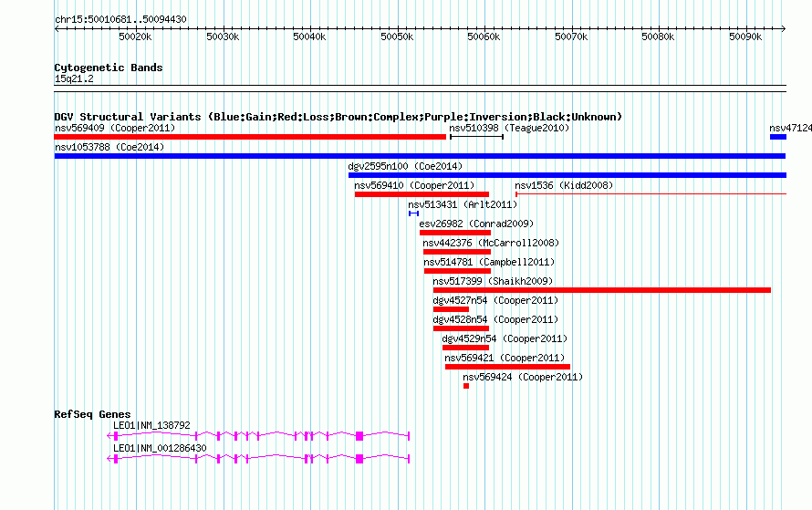Click the 50050k ruler tick label

(x=397, y=36)
